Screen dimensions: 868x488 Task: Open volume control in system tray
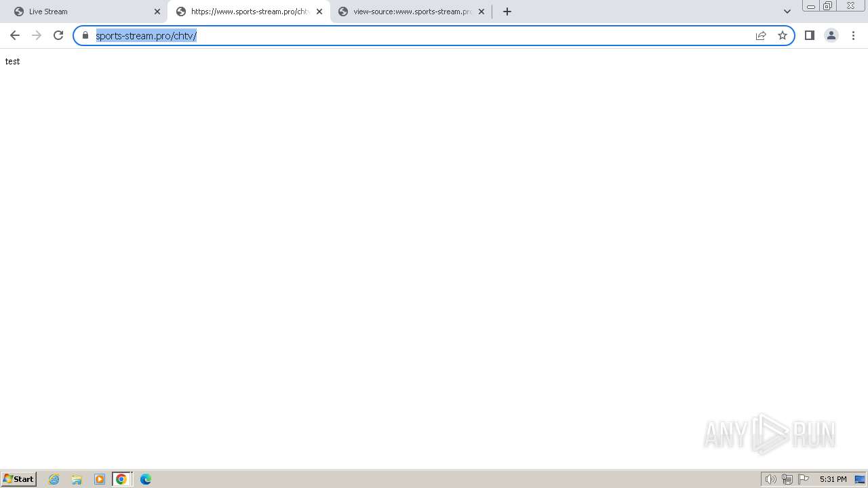pos(771,479)
